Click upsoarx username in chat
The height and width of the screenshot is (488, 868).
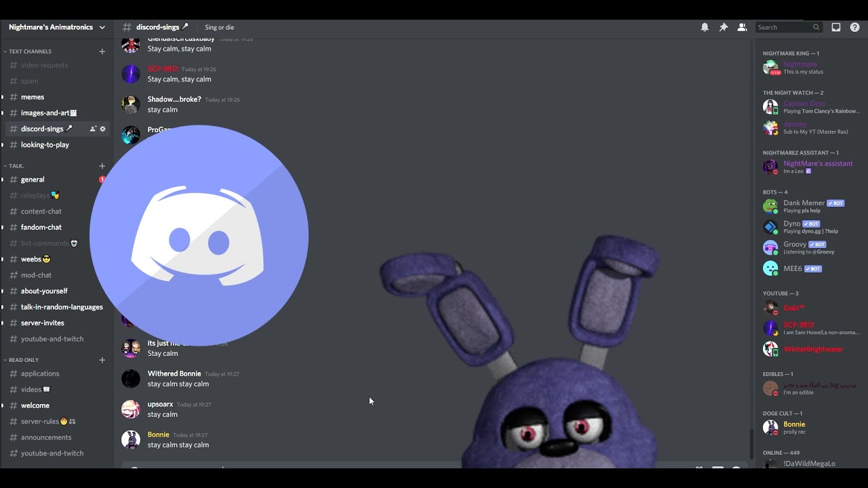(160, 404)
